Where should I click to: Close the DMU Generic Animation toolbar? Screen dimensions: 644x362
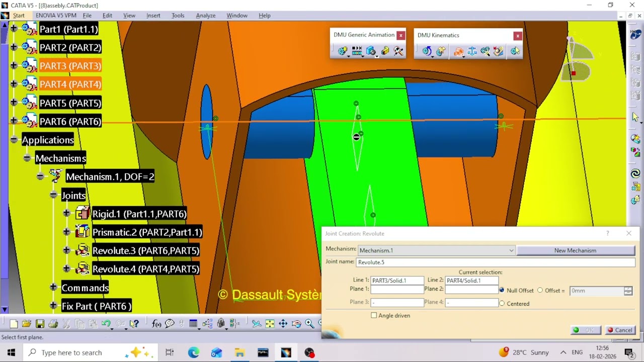[x=400, y=35]
